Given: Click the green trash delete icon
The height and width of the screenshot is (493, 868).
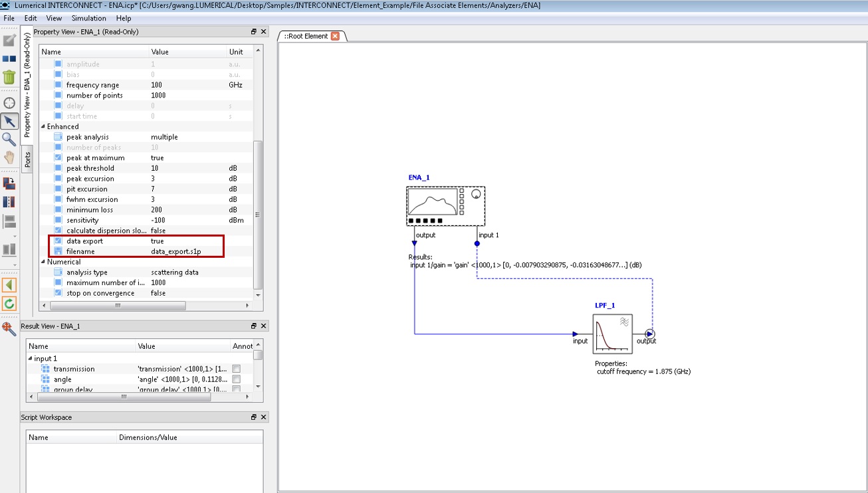Looking at the screenshot, I should tap(9, 77).
